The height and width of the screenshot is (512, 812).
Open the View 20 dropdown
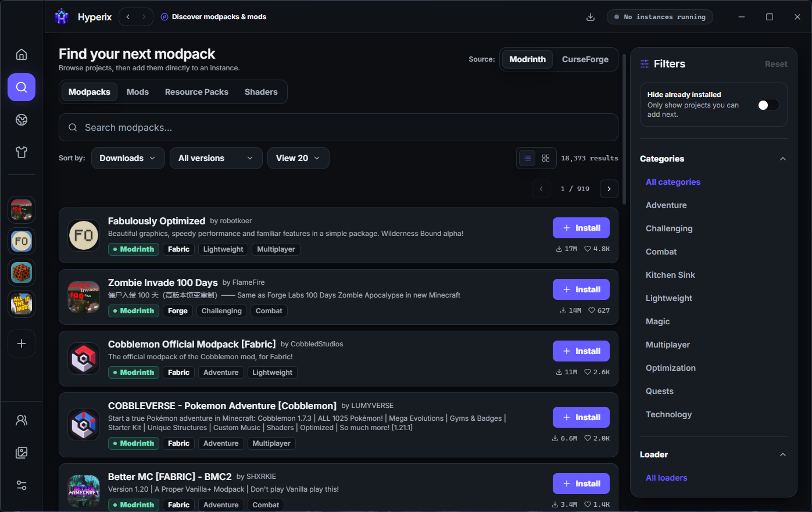(x=298, y=158)
